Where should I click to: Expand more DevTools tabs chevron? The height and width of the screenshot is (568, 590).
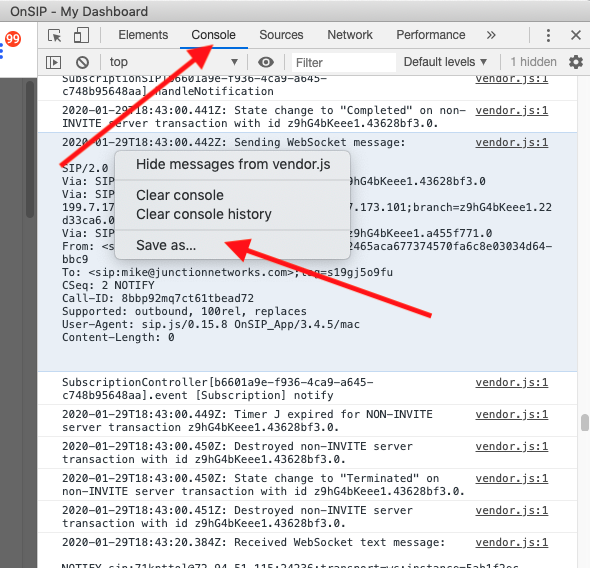pyautogui.click(x=491, y=35)
